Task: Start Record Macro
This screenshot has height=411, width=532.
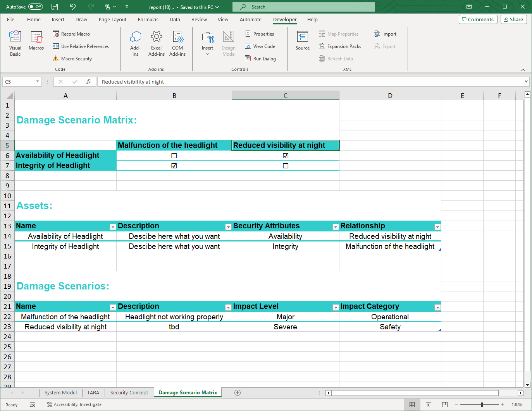Action: 71,34
